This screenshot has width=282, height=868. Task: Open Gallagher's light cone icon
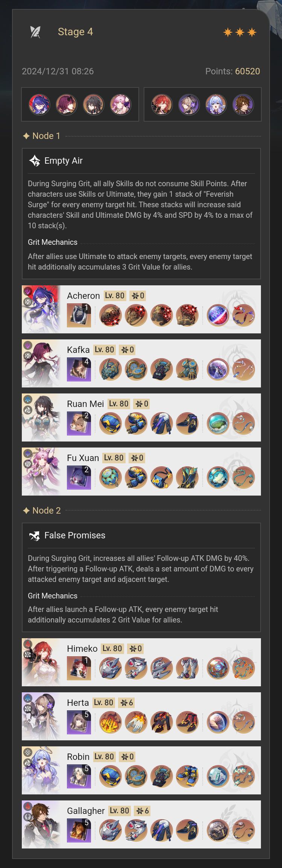79,830
